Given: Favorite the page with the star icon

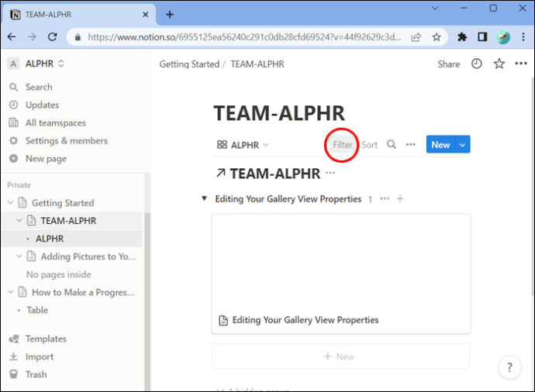Looking at the screenshot, I should [499, 64].
